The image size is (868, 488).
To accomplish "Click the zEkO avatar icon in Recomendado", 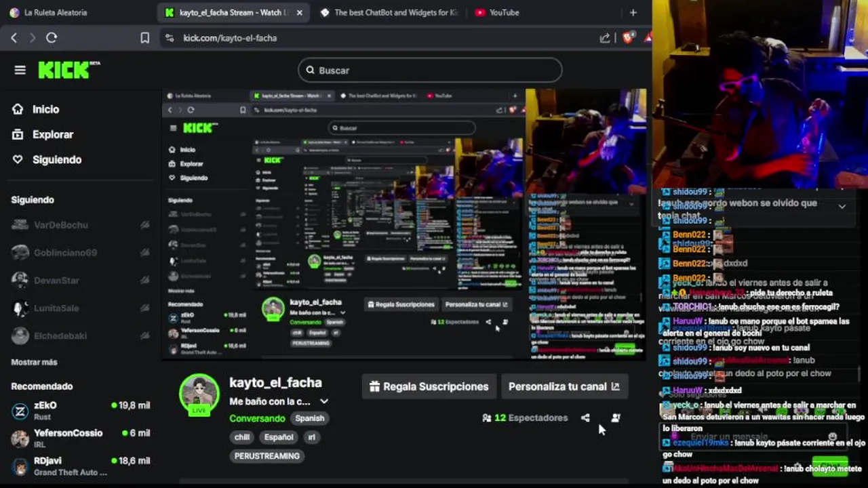I will click(20, 411).
